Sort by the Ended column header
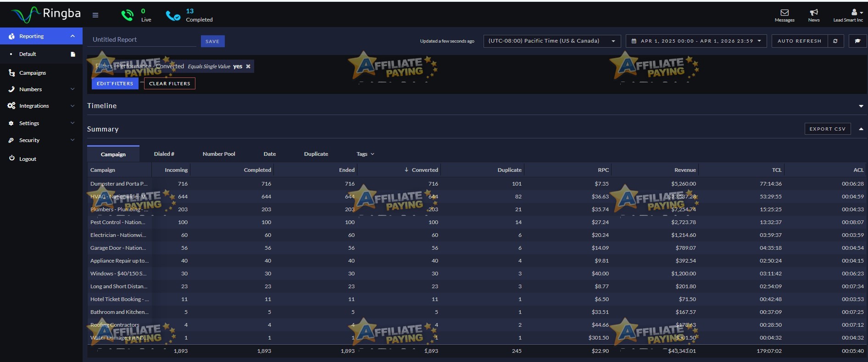Screen dimensions: 868x362 [347, 170]
